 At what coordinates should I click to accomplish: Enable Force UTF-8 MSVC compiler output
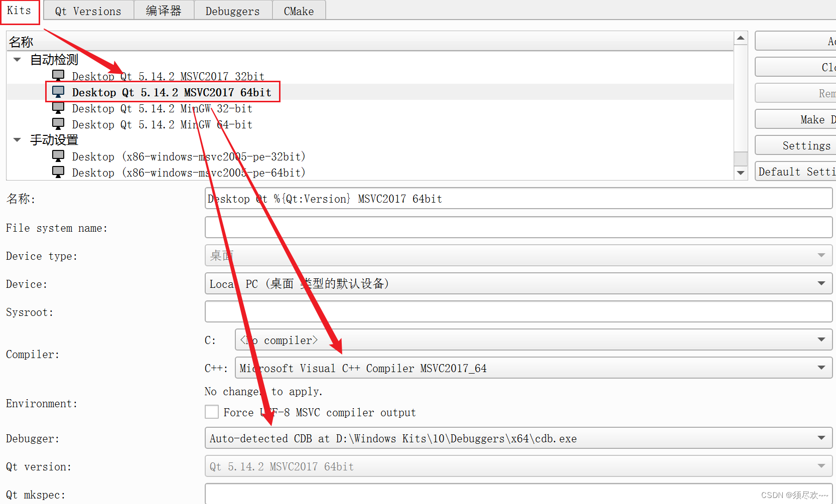point(212,412)
